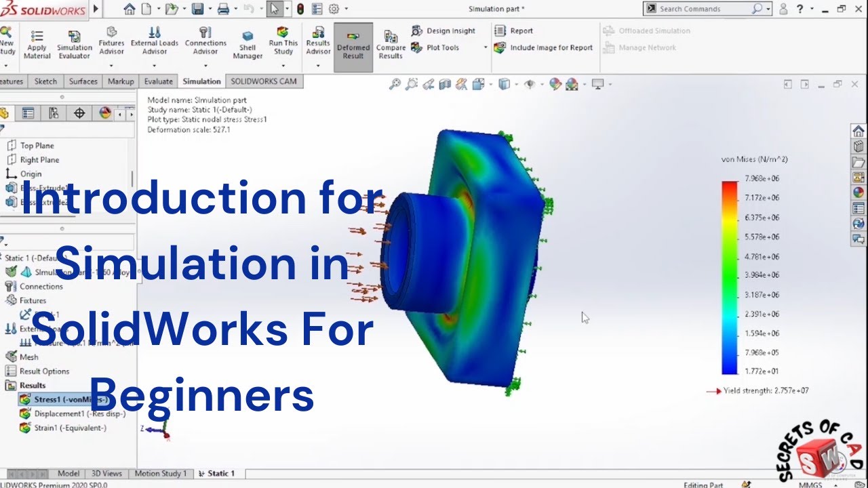This screenshot has width=868, height=488.
Task: Open SOLIDWORKS Resources home in the task pane
Action: click(x=859, y=131)
